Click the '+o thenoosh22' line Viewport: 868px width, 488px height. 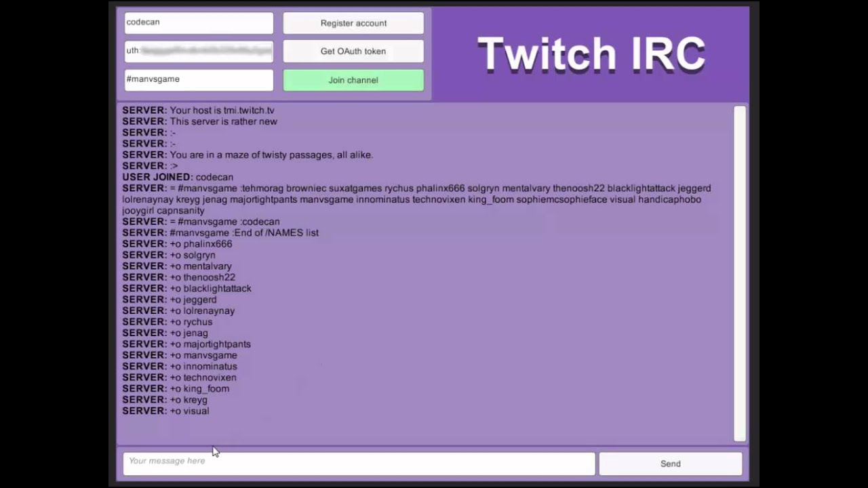point(178,277)
